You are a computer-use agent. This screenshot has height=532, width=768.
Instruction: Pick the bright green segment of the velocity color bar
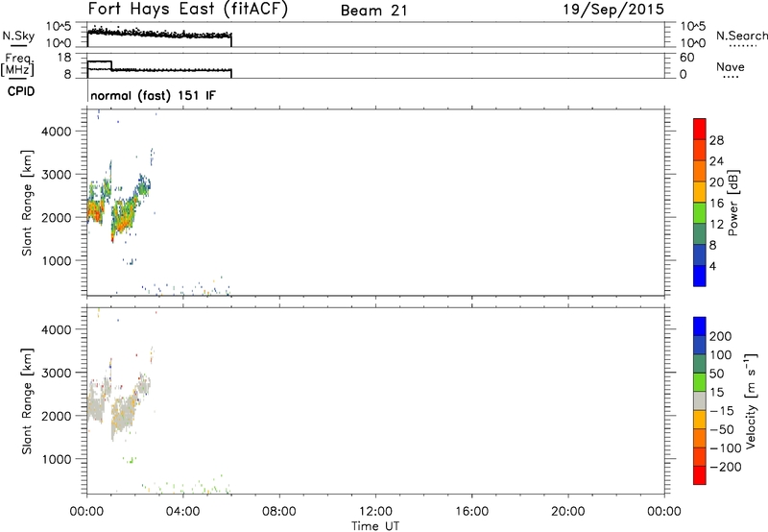click(700, 382)
